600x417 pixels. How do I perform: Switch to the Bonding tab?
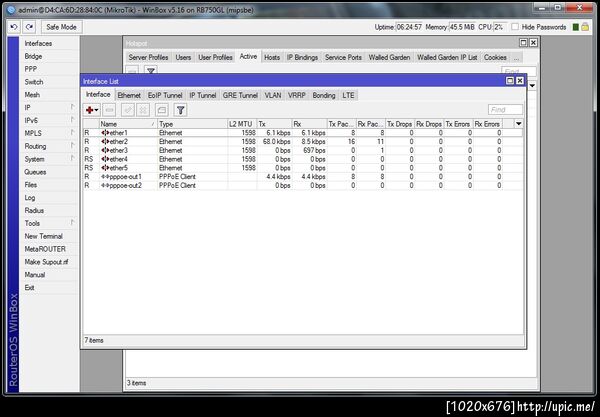tap(324, 95)
